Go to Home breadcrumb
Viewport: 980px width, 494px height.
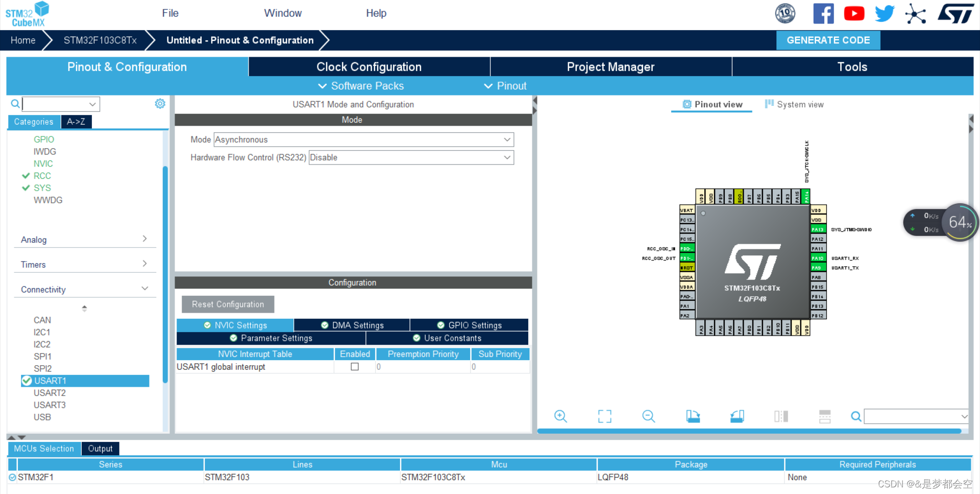[x=23, y=40]
